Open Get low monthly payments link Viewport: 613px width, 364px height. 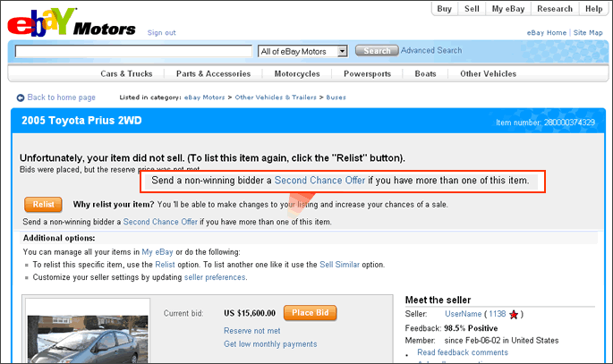[270, 344]
